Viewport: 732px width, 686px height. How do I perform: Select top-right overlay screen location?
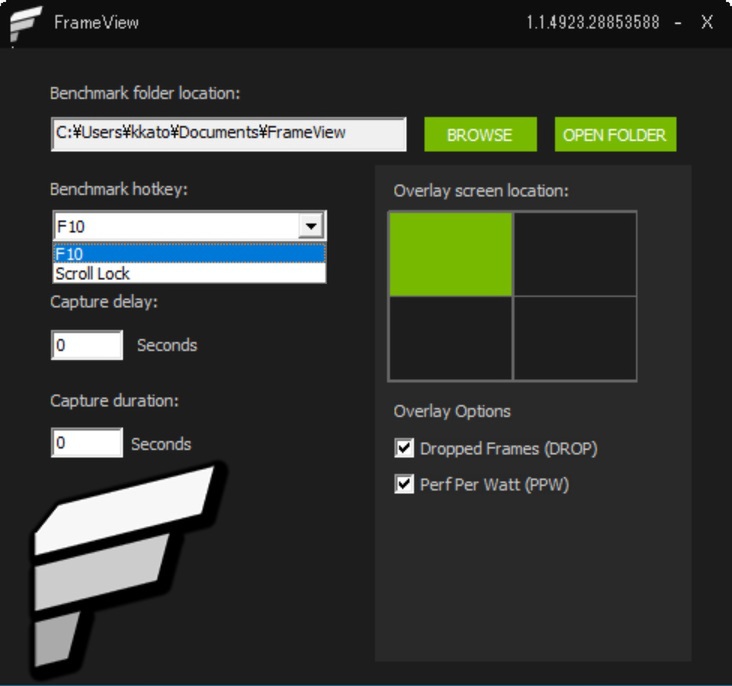pos(575,254)
